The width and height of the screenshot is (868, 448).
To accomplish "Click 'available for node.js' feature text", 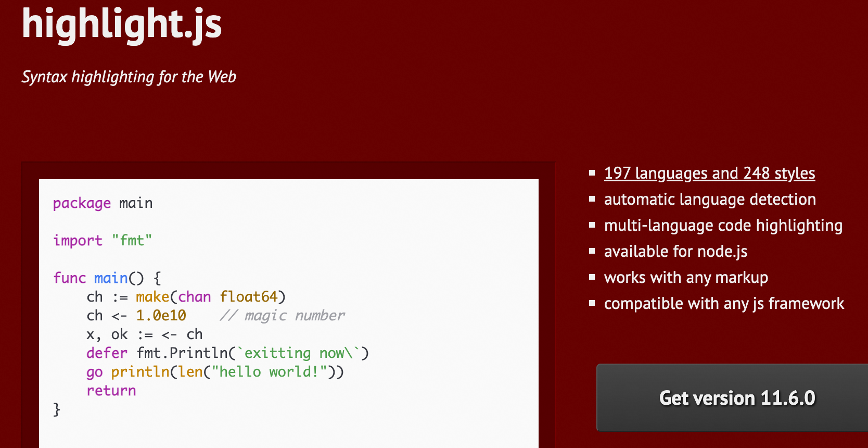I will [675, 251].
